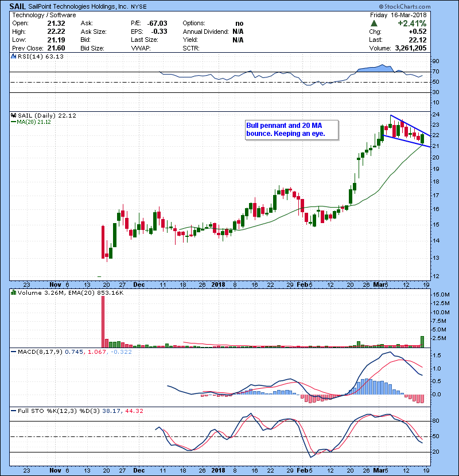The width and height of the screenshot is (459, 476).
Task: Click the MACD histogram value -0.322
Action: click(x=121, y=352)
